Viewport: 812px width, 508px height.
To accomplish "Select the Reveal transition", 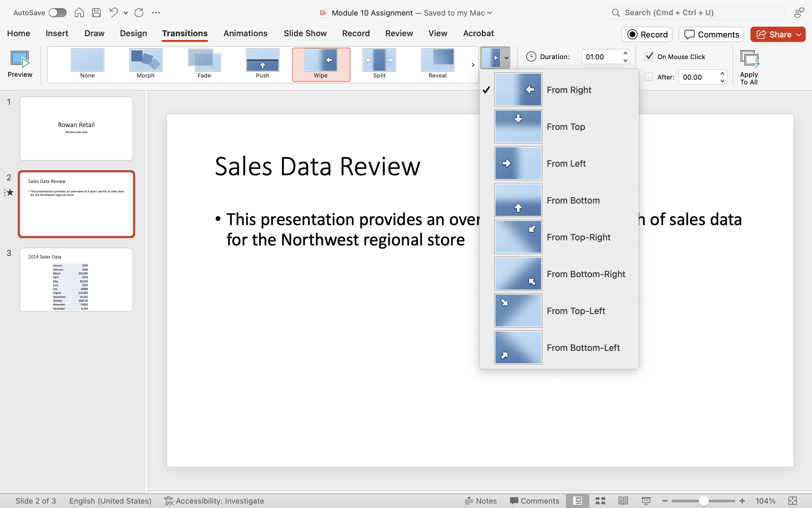I will pos(437,64).
